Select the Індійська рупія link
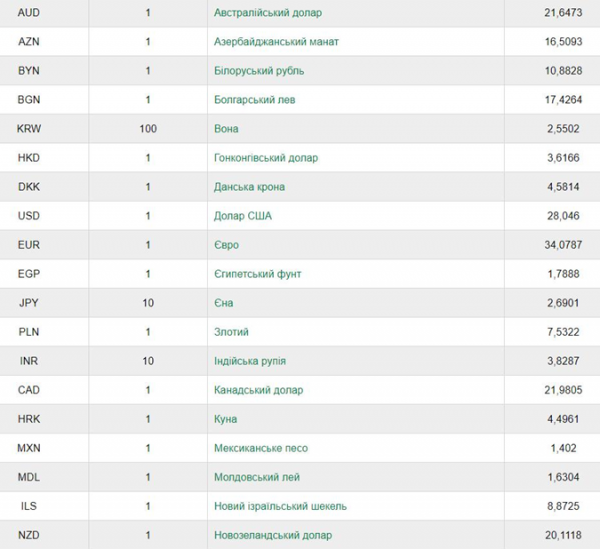The image size is (600, 549). click(250, 361)
